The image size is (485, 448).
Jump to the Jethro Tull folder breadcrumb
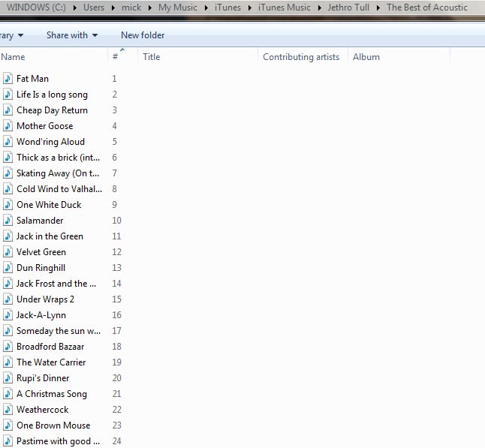[348, 8]
